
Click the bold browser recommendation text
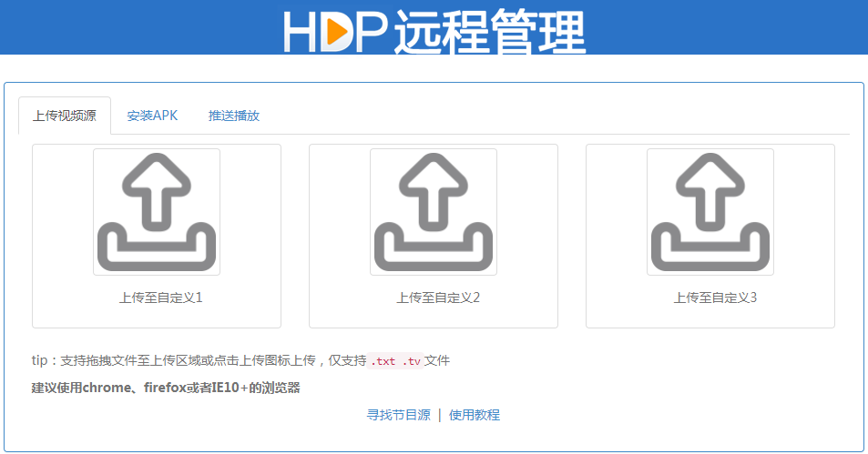pyautogui.click(x=166, y=388)
